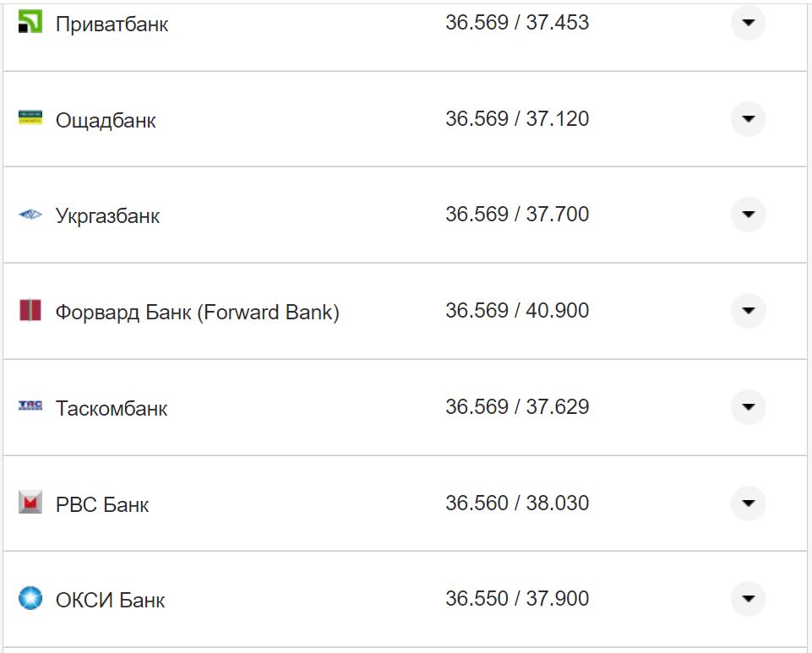Open the dropdown for Форвард Банк

tap(747, 311)
